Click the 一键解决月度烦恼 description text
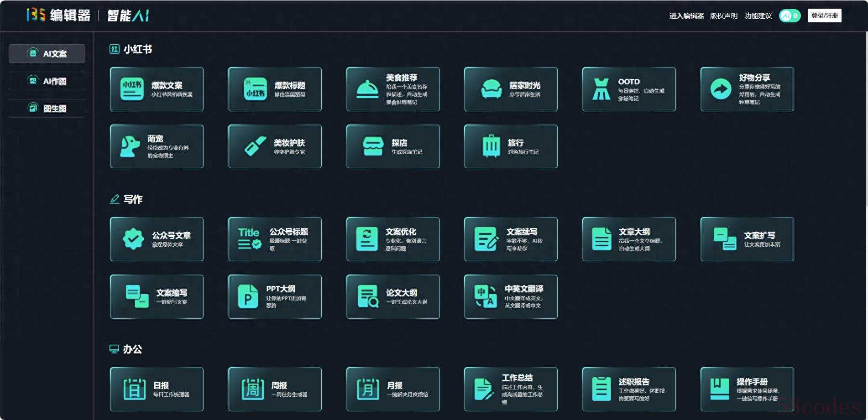The image size is (868, 420). pos(408,394)
